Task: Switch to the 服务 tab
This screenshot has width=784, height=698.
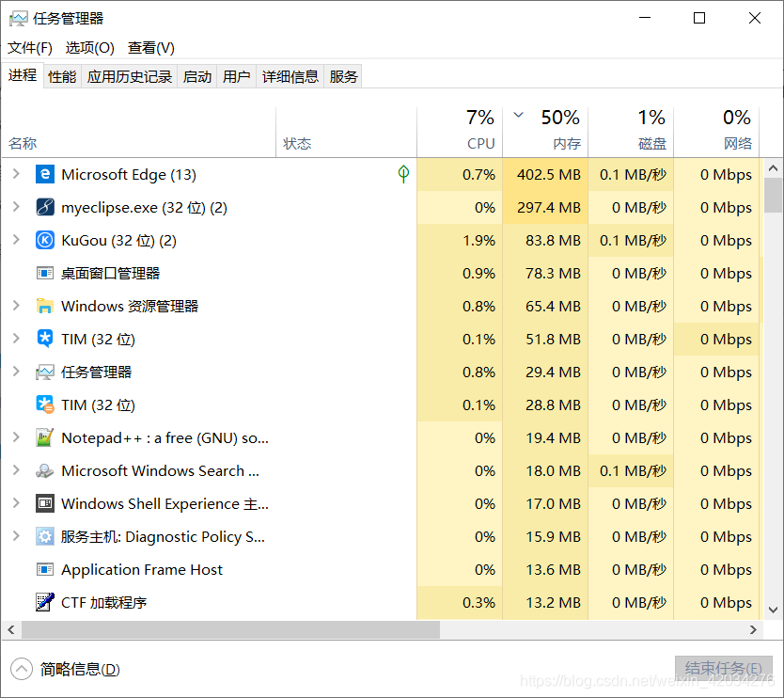Action: pyautogui.click(x=343, y=76)
